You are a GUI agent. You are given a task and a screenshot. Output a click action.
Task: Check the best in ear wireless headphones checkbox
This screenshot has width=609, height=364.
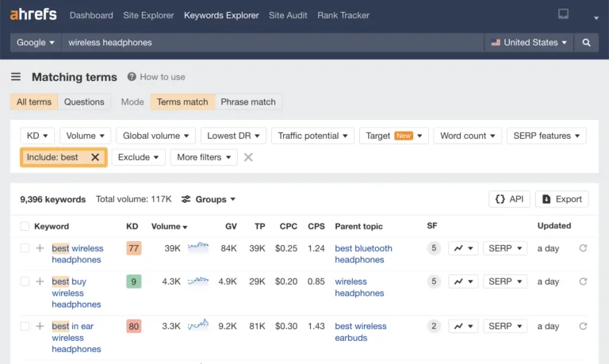[x=25, y=326]
